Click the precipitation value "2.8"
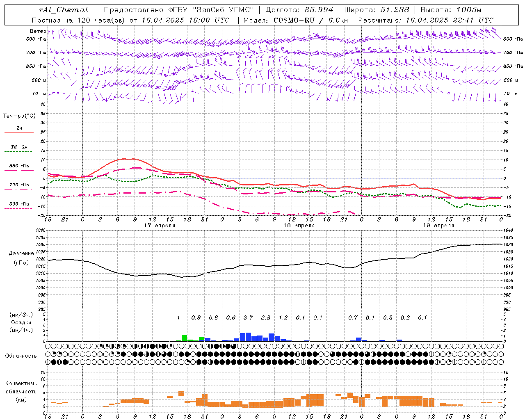Screen dimensions: 525x420 (x=266, y=317)
